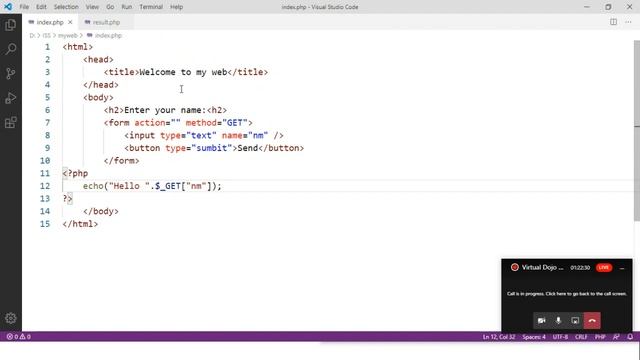640x360 pixels.
Task: Click line number 12 in gutter
Action: [45, 186]
